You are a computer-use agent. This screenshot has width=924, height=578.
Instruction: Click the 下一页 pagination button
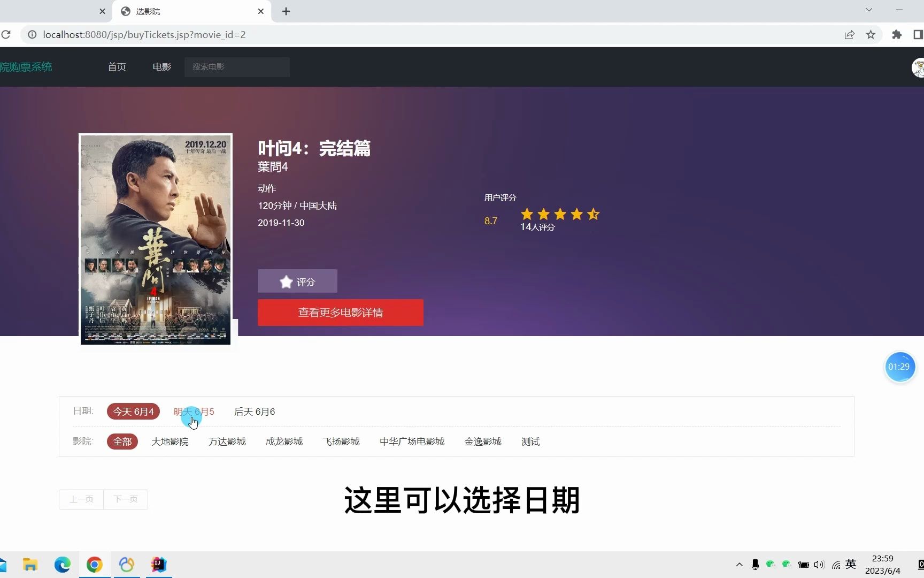click(126, 499)
